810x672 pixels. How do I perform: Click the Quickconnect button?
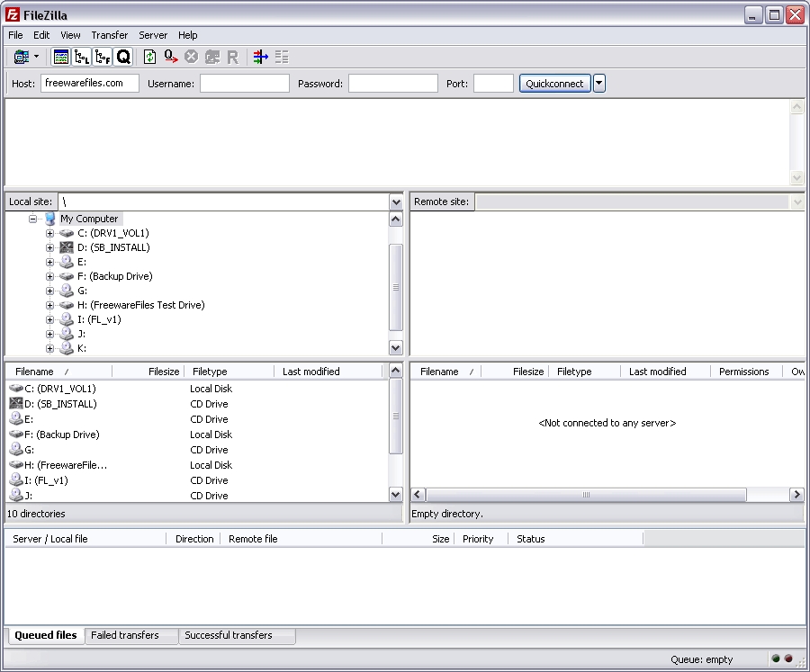coord(554,83)
